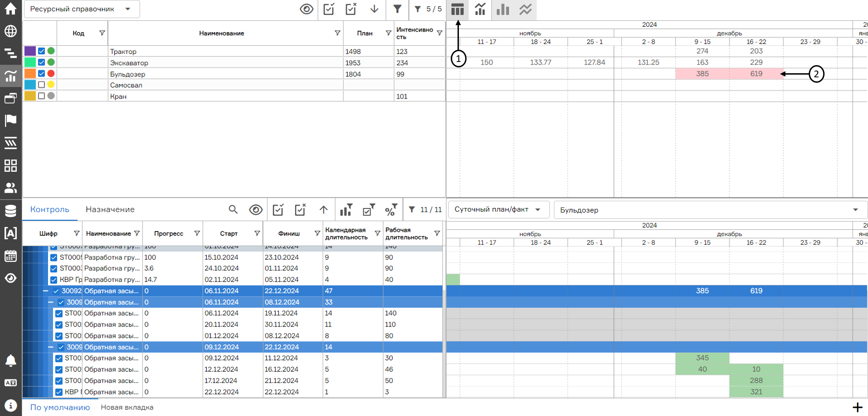Click the orange Бульдозер color swatch
This screenshot has width=868, height=416.
pyautogui.click(x=30, y=73)
